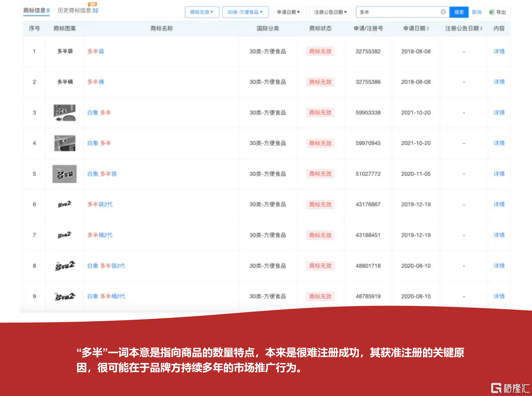View 详情 for registration 59953338
532x396 pixels.
pos(499,113)
